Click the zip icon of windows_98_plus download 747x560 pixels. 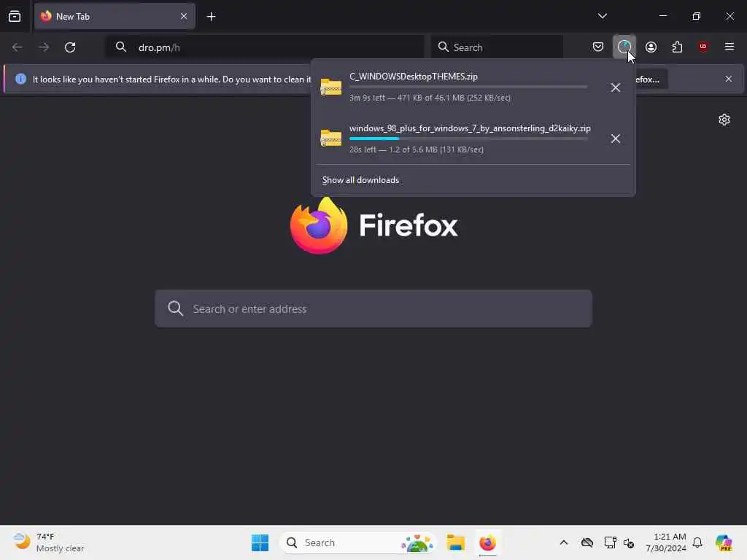tap(331, 138)
